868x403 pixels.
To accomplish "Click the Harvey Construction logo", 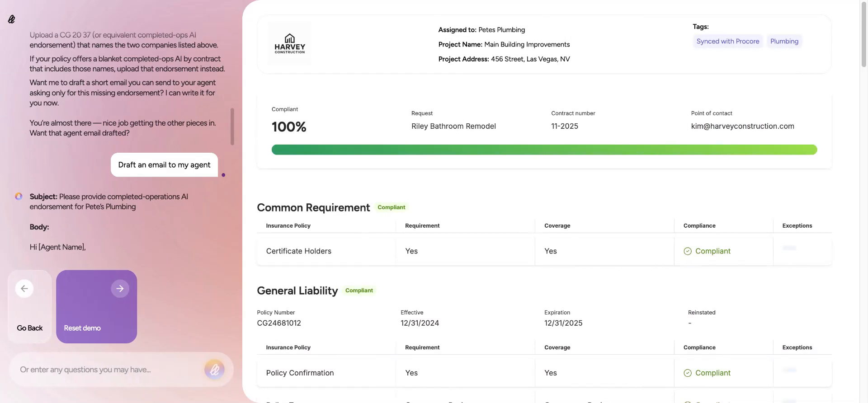I will [x=289, y=43].
